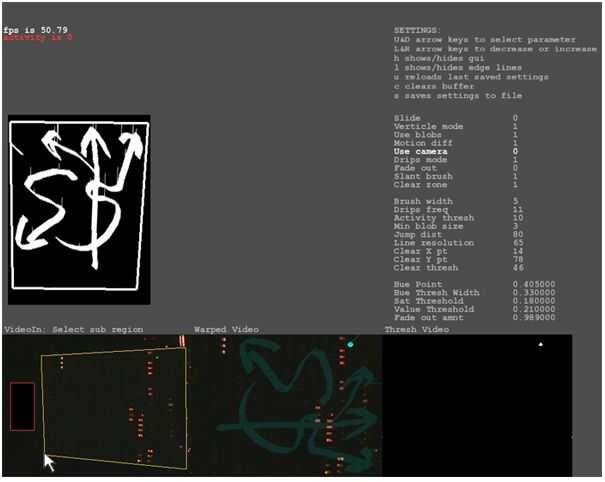Click the Fade out amnt value 0.989000
The height and width of the screenshot is (482, 605).
click(x=534, y=318)
